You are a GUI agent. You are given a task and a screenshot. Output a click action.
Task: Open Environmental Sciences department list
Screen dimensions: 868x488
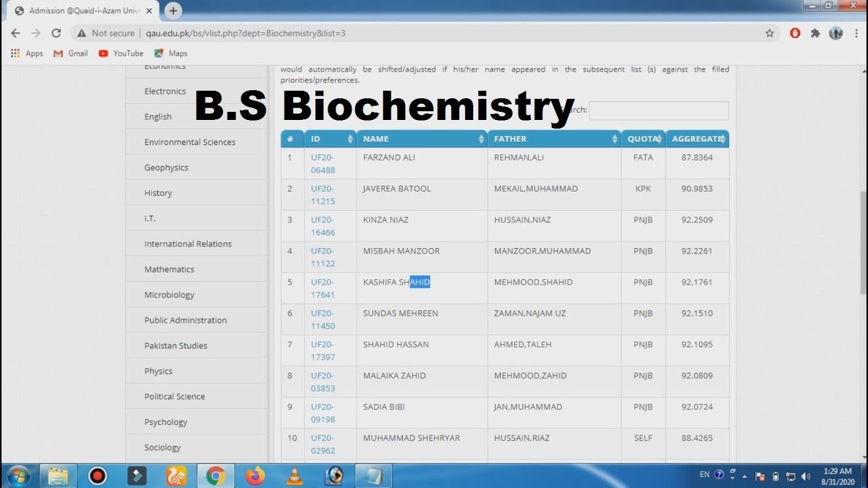(x=190, y=142)
